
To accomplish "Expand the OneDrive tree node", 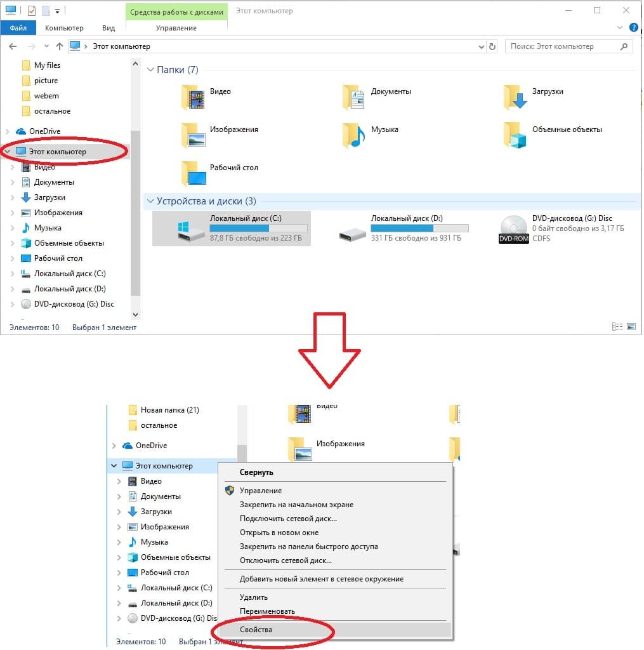I will (8, 131).
